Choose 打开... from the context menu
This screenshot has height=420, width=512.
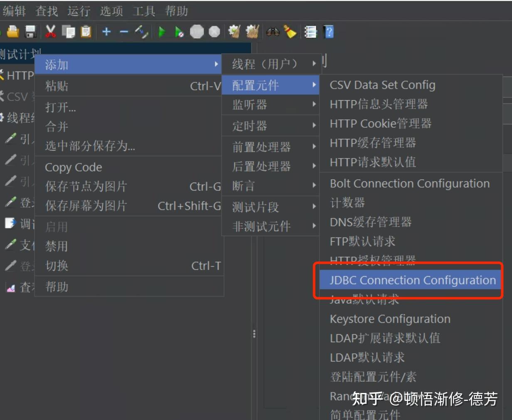coord(128,107)
